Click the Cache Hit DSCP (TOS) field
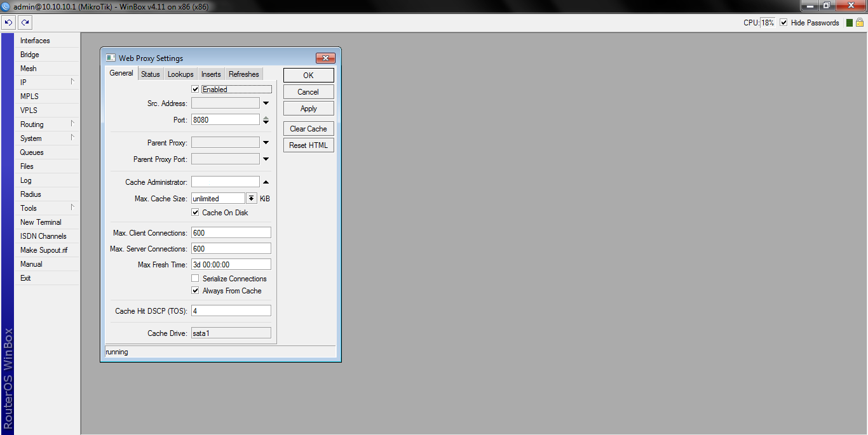868x435 pixels. coord(231,311)
